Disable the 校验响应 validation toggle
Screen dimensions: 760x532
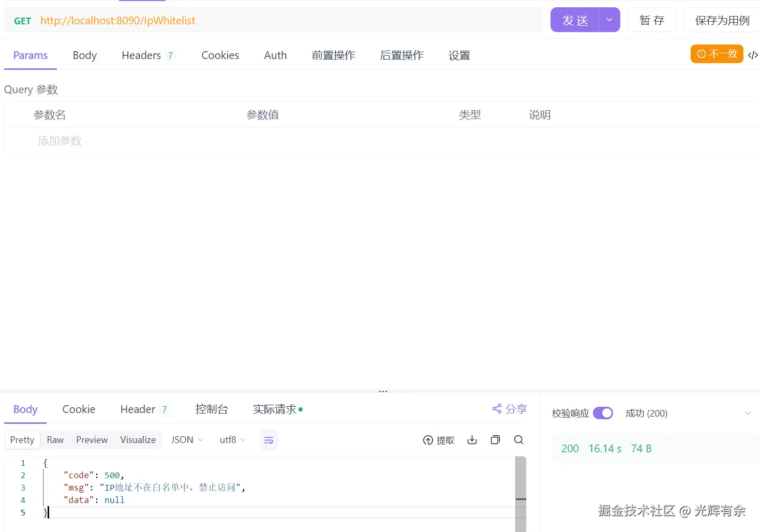(603, 412)
